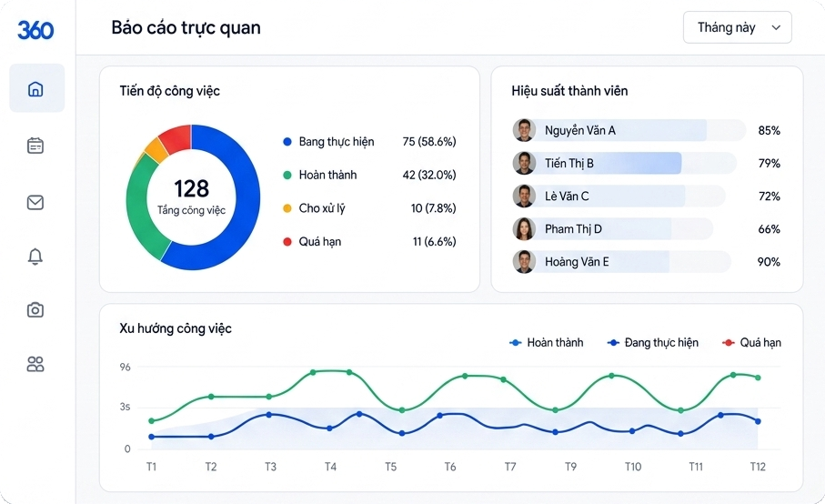Click the 11 (6.6%) value
The width and height of the screenshot is (825, 504).
pyautogui.click(x=435, y=241)
